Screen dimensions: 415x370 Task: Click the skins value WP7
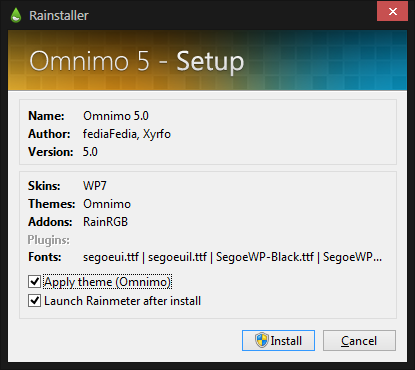95,186
